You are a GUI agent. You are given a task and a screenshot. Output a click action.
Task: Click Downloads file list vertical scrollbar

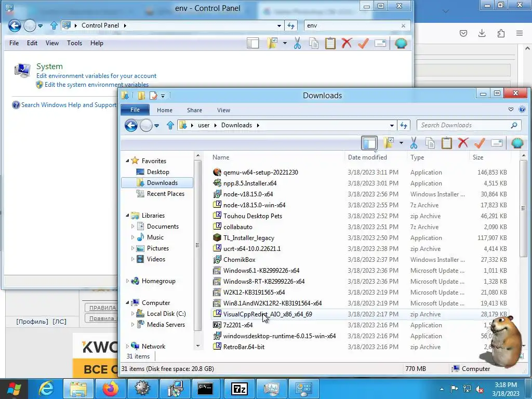[524, 209]
